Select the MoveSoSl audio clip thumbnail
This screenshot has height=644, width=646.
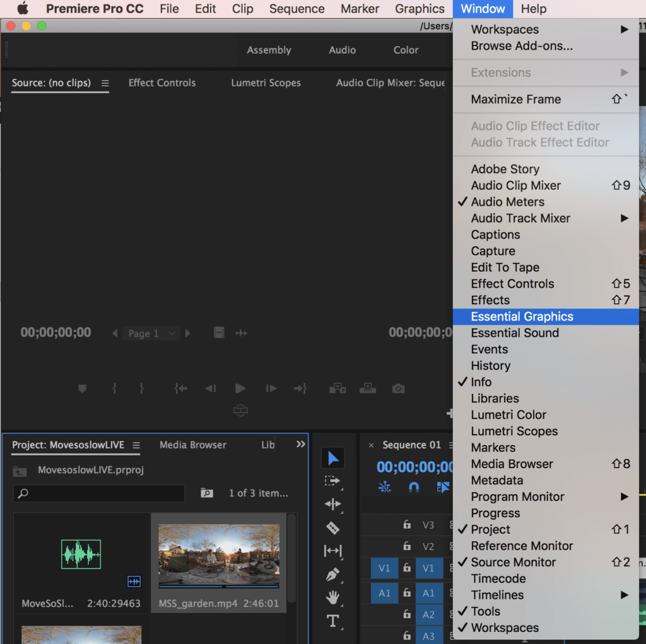coord(81,554)
